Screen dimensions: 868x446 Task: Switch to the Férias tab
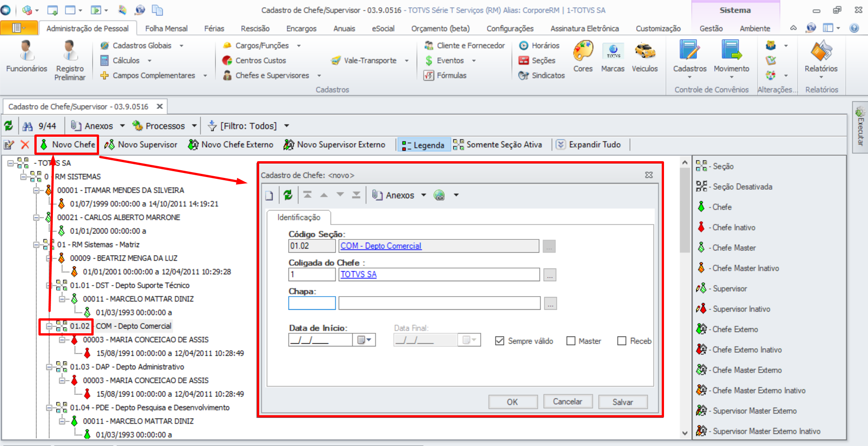(214, 29)
